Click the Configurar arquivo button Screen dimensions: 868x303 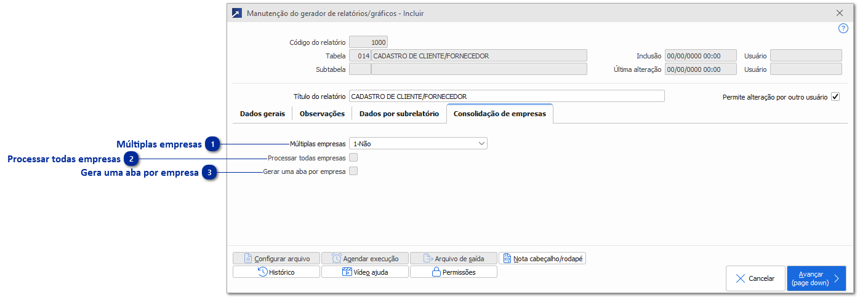click(x=276, y=259)
